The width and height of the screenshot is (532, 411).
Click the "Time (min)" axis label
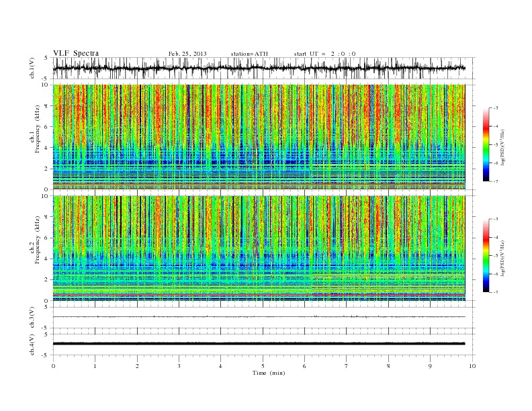[x=269, y=373]
